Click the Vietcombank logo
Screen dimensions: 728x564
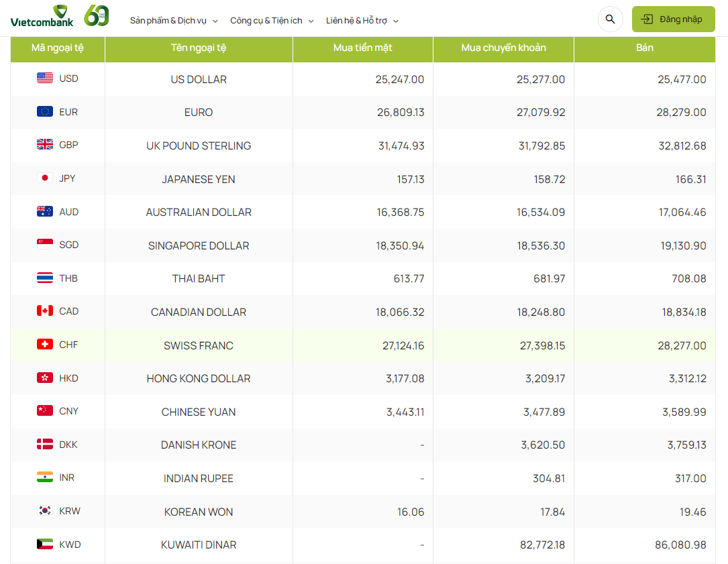point(41,16)
